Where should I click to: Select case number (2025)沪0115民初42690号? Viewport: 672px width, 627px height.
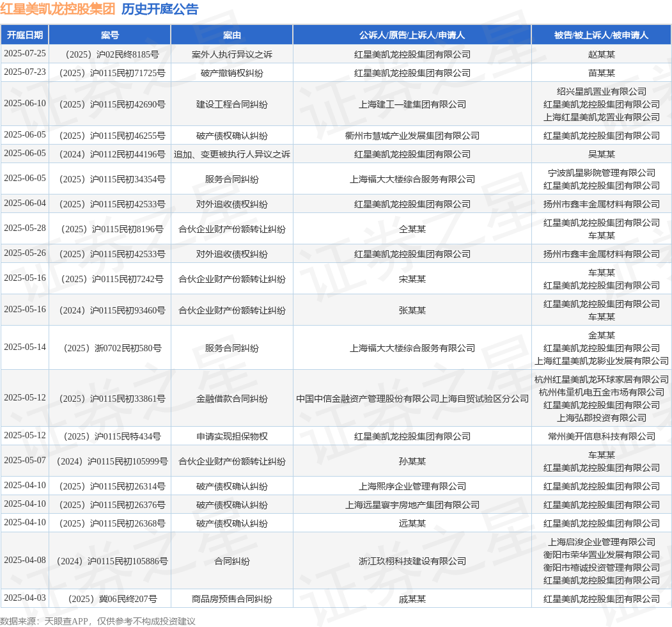tap(110, 104)
